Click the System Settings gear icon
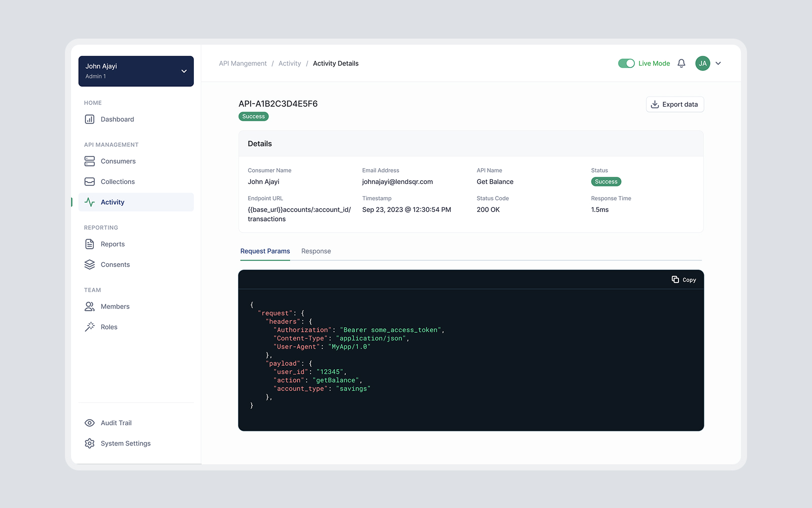Screen dimensions: 812x508 (x=89, y=443)
